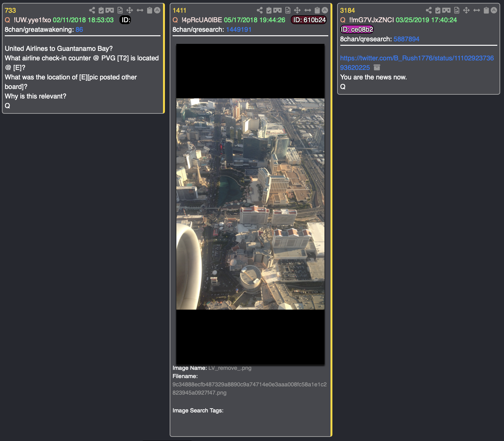Click clipboard icon on post 3184
The width and height of the screenshot is (504, 441).
click(x=486, y=10)
